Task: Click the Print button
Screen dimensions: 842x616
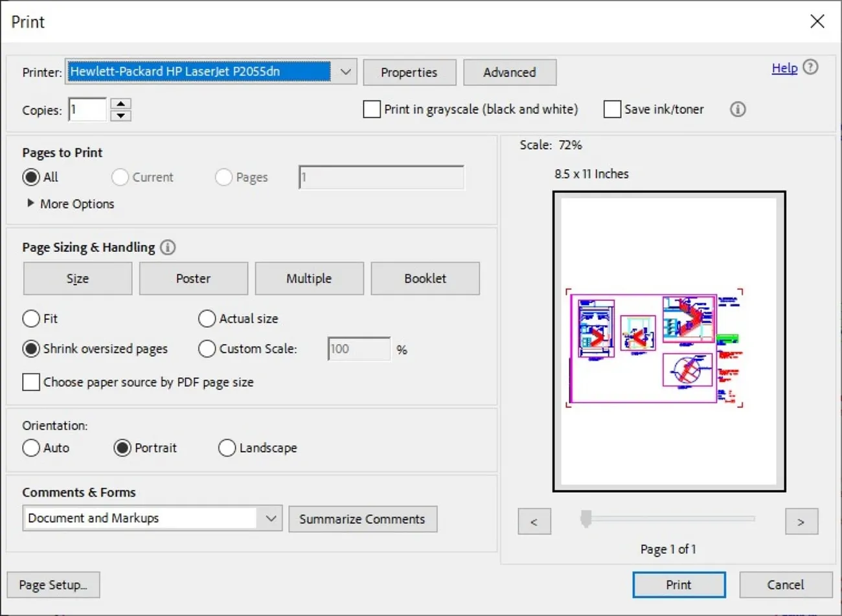Action: (679, 585)
